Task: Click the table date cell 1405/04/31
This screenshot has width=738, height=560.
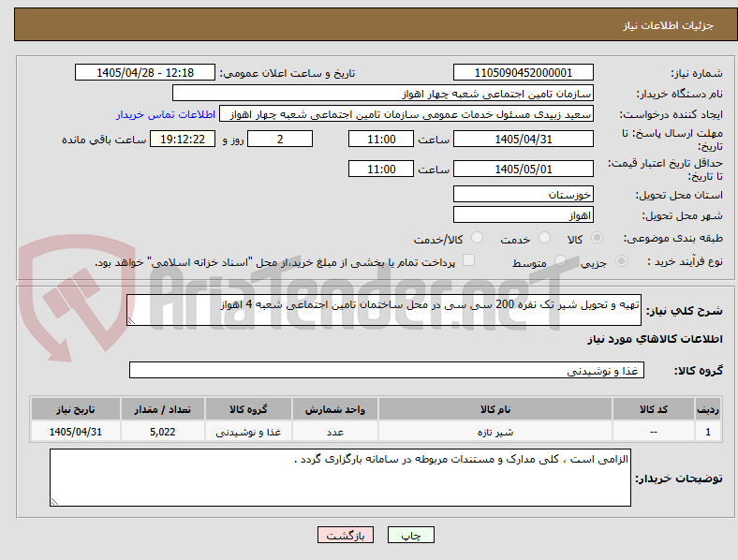Action: point(76,432)
